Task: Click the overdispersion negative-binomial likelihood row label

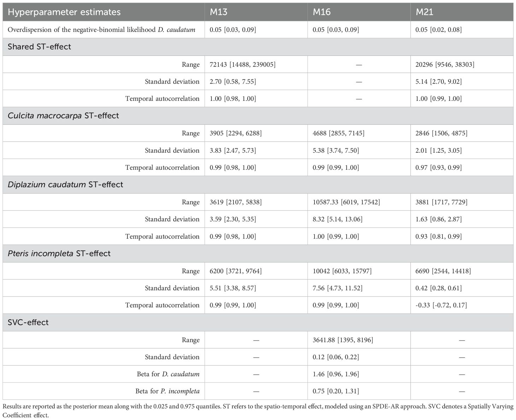Action: click(x=101, y=30)
